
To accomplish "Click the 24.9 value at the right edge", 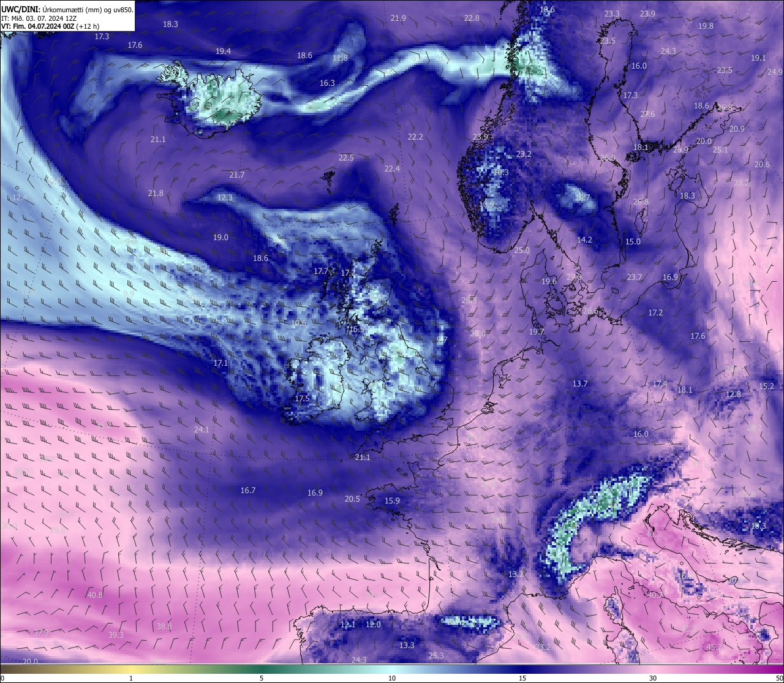I will point(774,72).
